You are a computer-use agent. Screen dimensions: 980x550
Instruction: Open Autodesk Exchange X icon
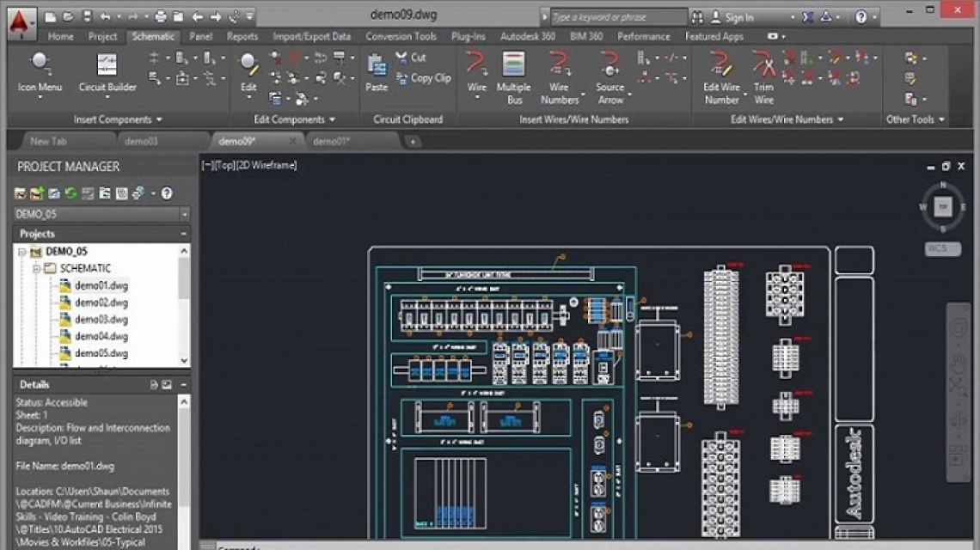[807, 17]
